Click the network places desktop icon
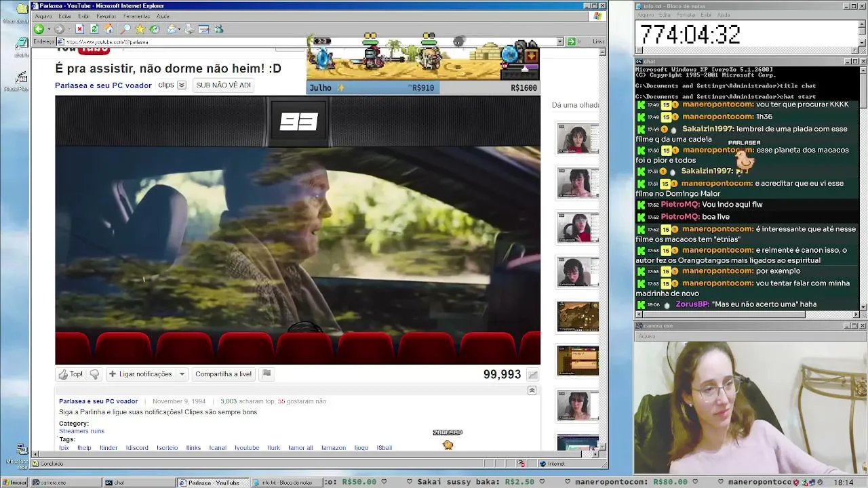The width and height of the screenshot is (868, 488). (21, 449)
